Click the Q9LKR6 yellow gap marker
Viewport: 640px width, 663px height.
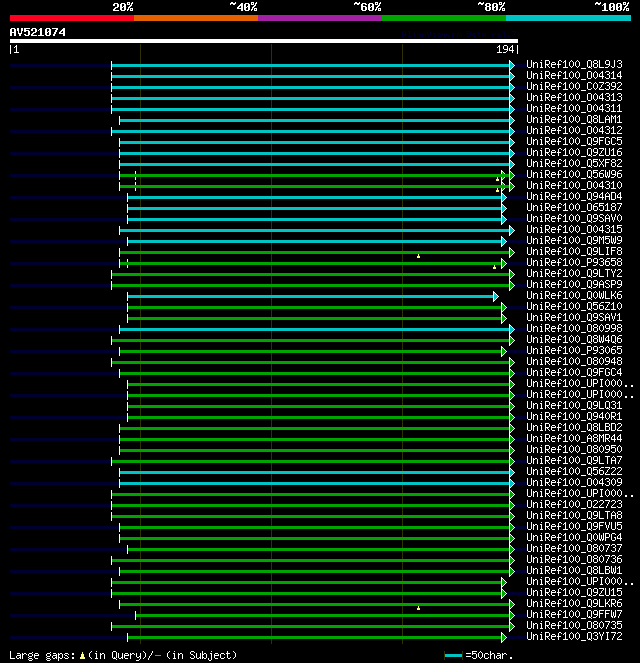point(418,608)
